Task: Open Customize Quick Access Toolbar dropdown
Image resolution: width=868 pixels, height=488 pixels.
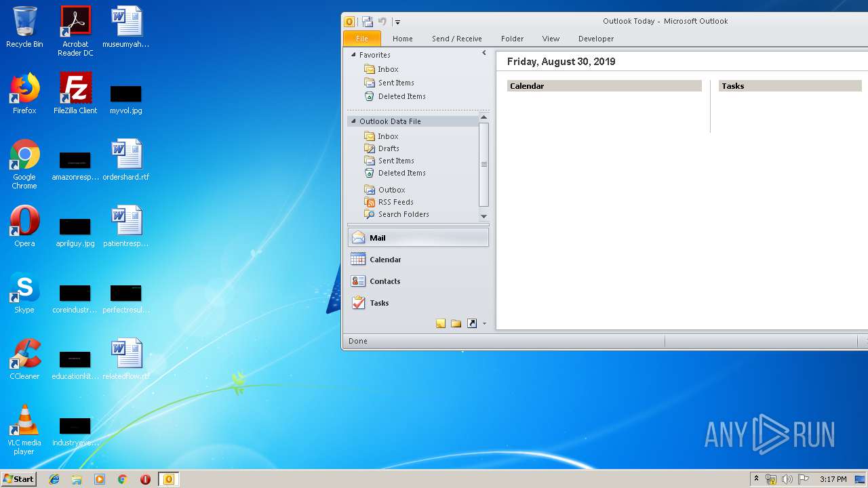Action: click(x=398, y=22)
